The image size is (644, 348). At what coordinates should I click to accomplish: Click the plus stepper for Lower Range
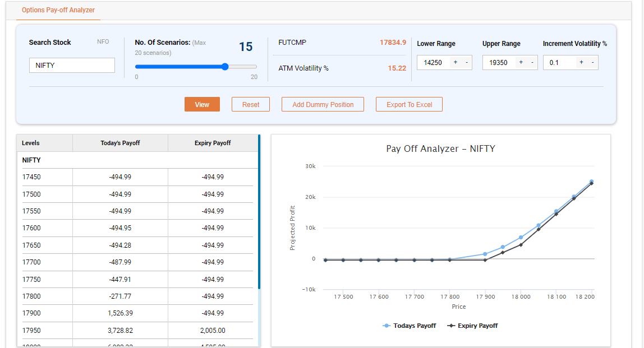(455, 63)
